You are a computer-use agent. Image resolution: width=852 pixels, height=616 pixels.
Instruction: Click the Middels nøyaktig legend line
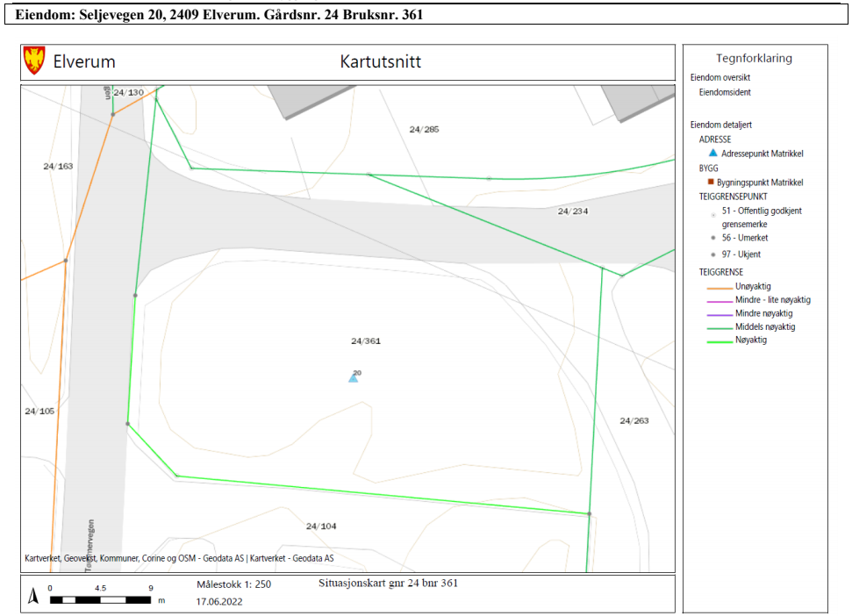(x=720, y=328)
